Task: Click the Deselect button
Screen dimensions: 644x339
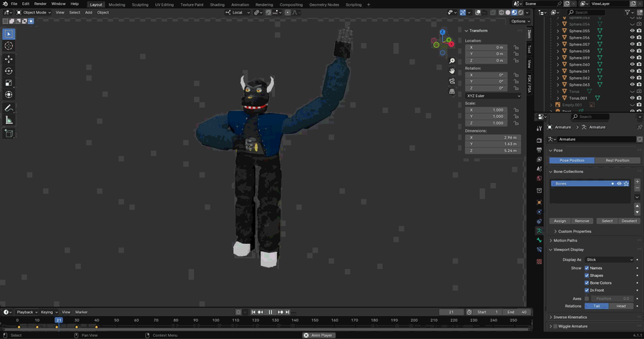Action: [x=629, y=221]
